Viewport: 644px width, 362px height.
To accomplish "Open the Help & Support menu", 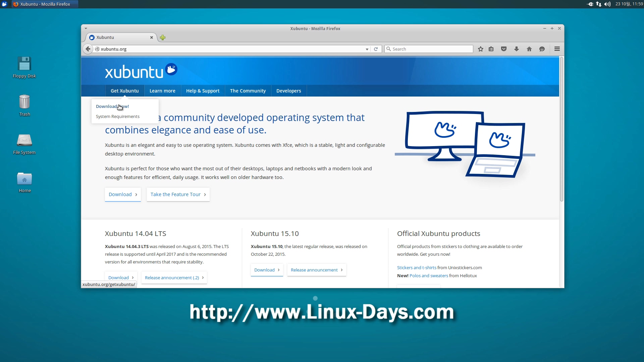I will 203,91.
